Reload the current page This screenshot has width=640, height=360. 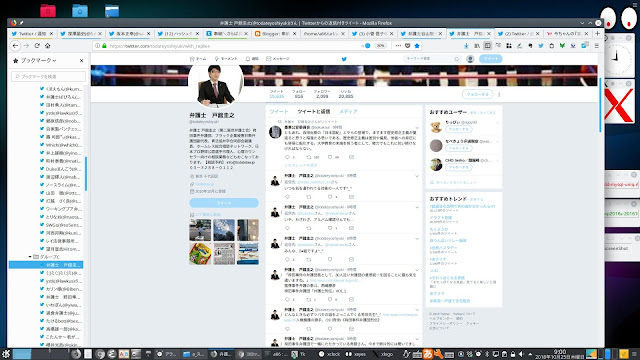[x=37, y=46]
